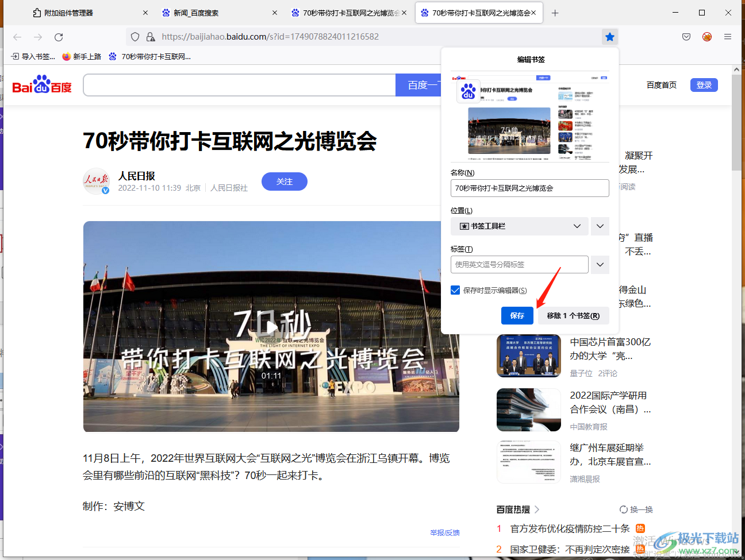Go forward with the forward arrow

[38, 37]
